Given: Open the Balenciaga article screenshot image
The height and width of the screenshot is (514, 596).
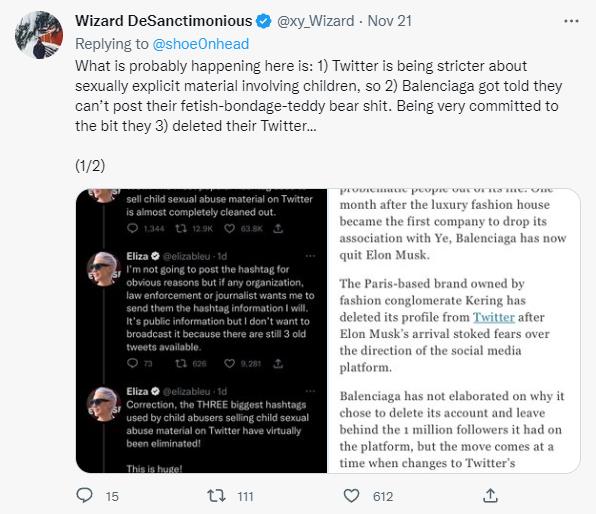Looking at the screenshot, I should click(x=454, y=331).
